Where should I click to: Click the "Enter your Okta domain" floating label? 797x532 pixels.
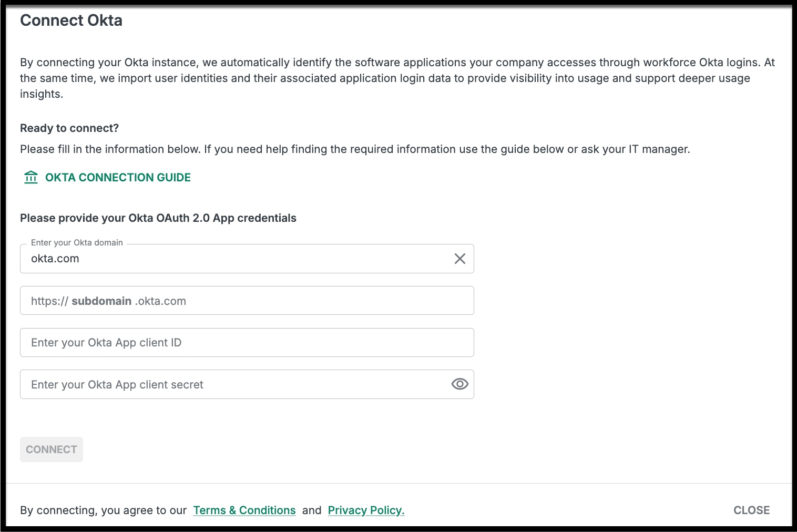(77, 243)
